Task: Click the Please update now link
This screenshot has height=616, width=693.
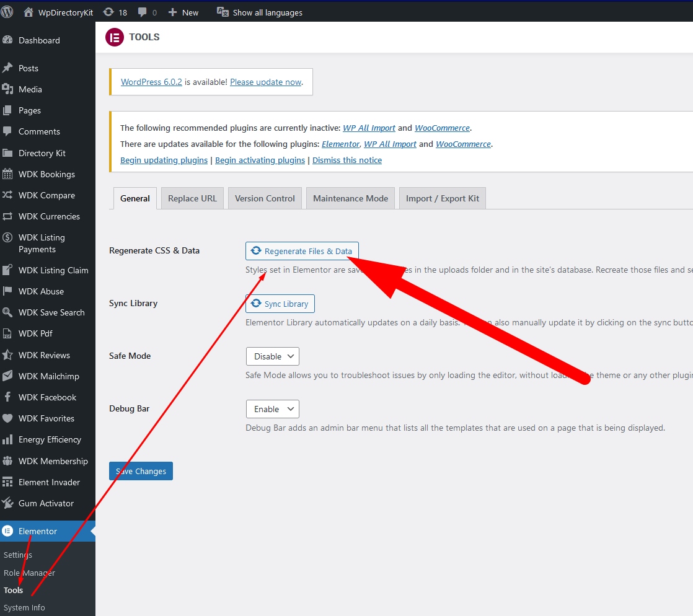Action: 266,82
